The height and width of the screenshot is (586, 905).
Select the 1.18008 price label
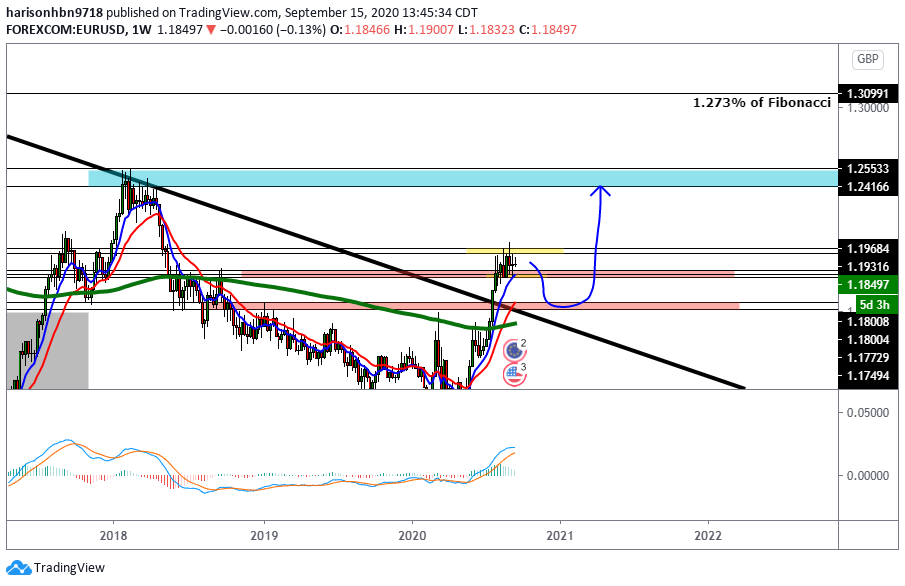click(867, 322)
